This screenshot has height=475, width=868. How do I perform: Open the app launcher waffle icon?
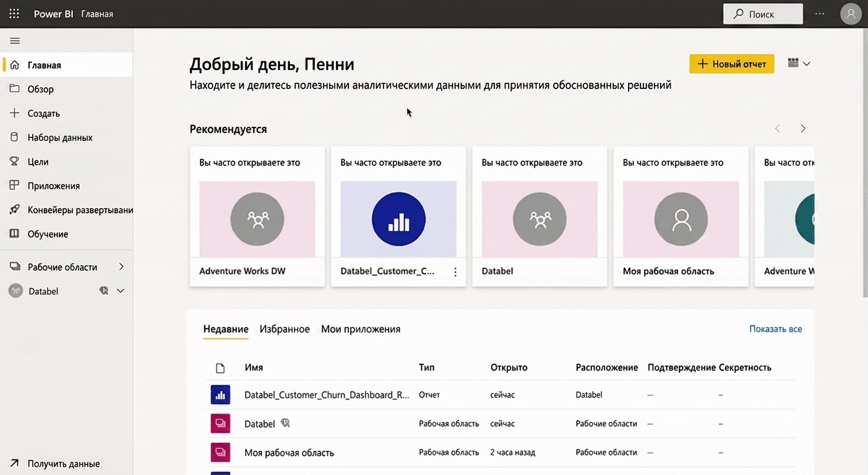(14, 14)
